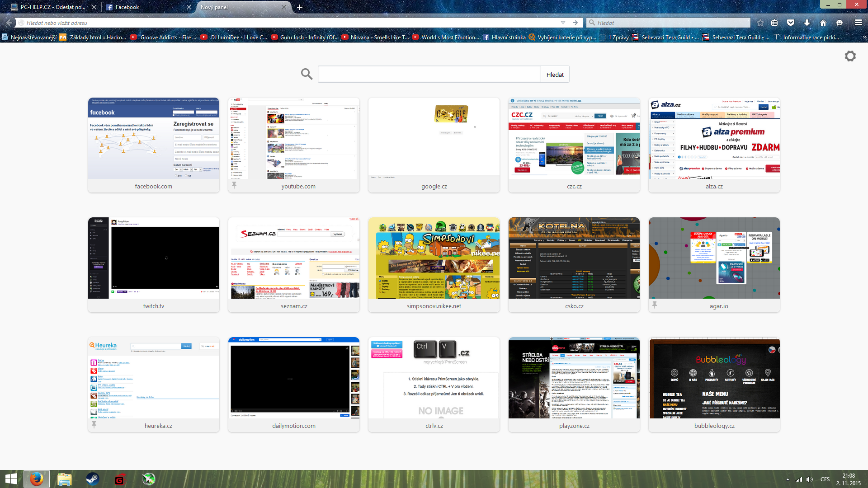Launch Steam from the taskbar
The width and height of the screenshot is (868, 488).
click(x=93, y=479)
